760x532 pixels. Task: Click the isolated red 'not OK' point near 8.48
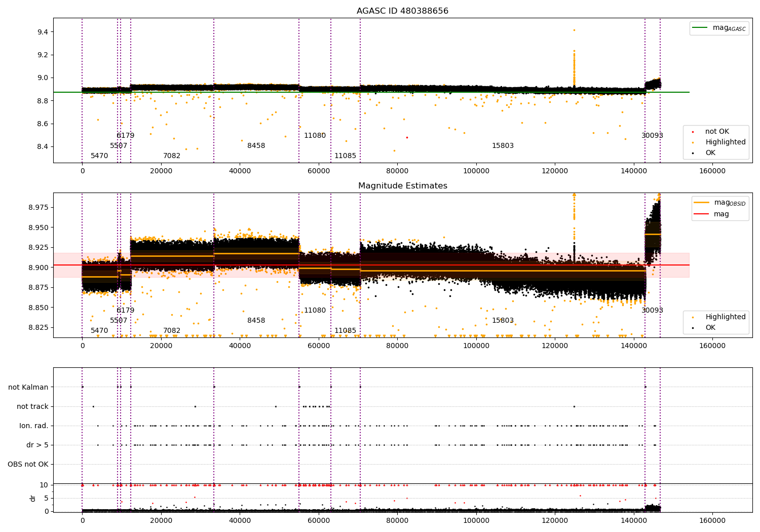[406, 137]
